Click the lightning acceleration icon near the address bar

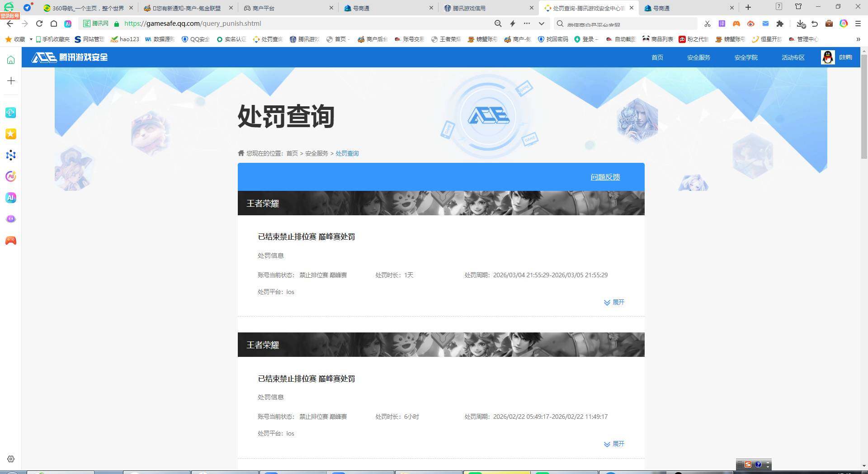(513, 24)
